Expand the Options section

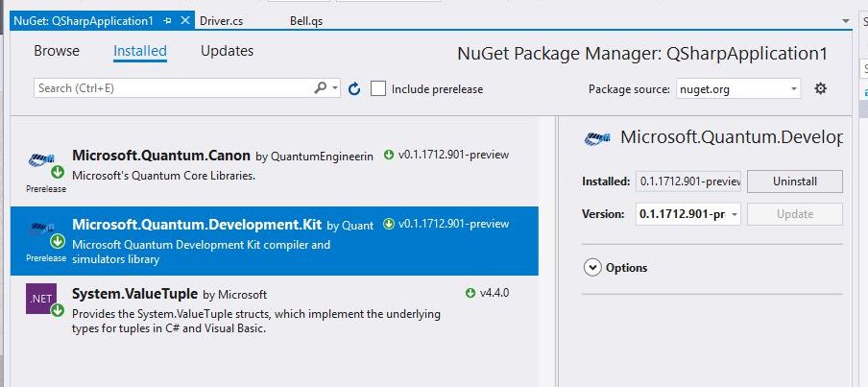click(592, 268)
